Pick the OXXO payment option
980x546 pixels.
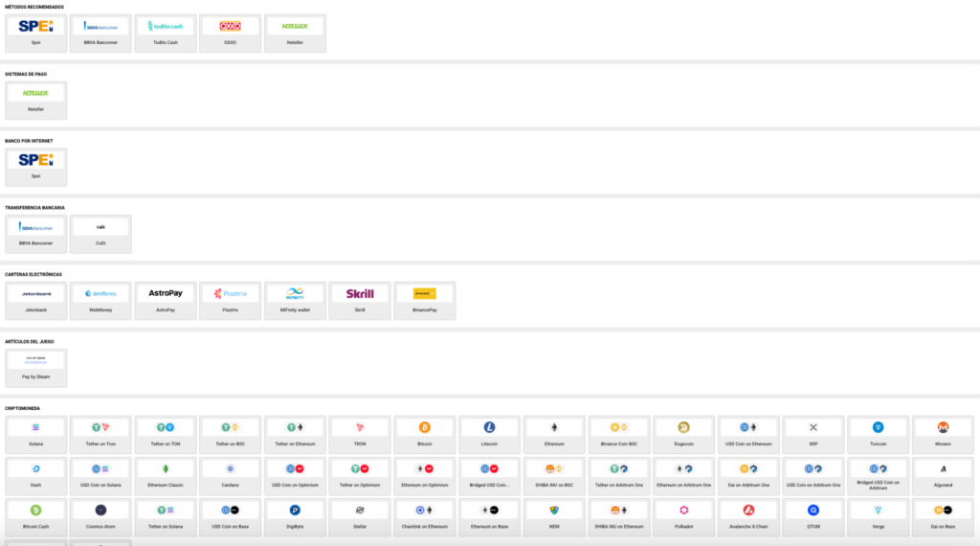pyautogui.click(x=230, y=34)
